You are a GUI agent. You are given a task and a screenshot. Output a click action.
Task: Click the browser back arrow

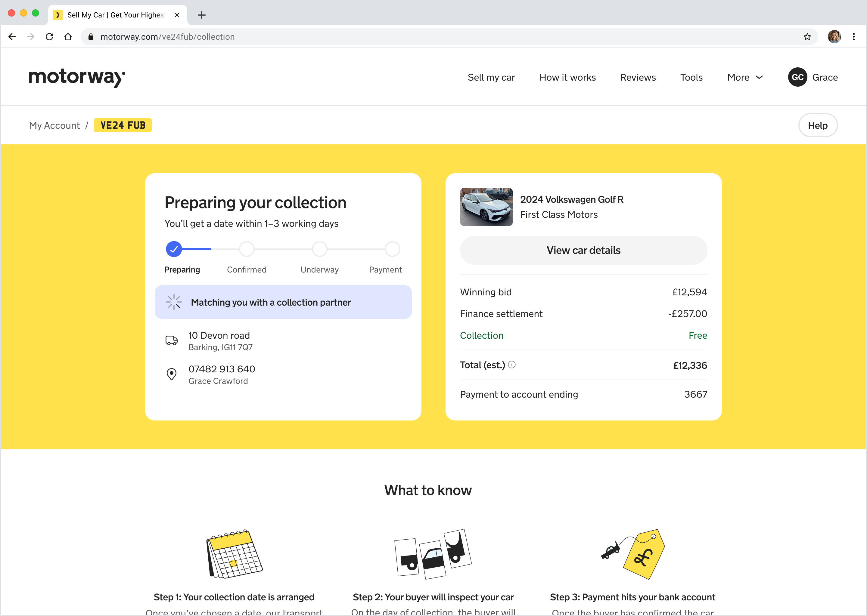[x=12, y=37]
